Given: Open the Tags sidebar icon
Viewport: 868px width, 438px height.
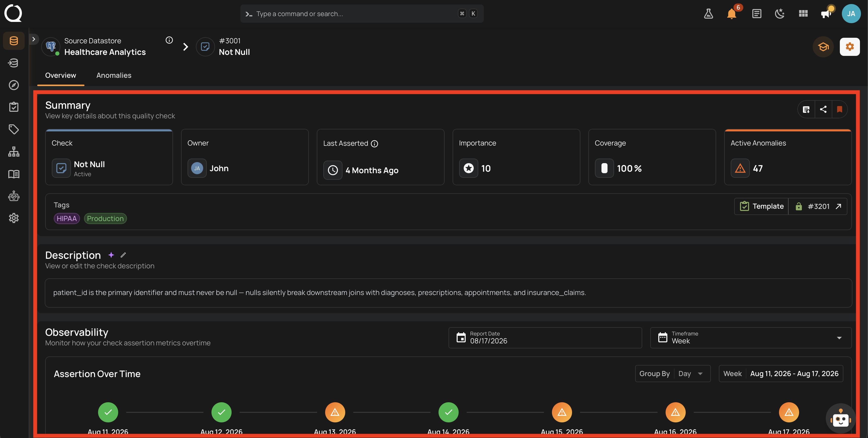Looking at the screenshot, I should (x=14, y=129).
